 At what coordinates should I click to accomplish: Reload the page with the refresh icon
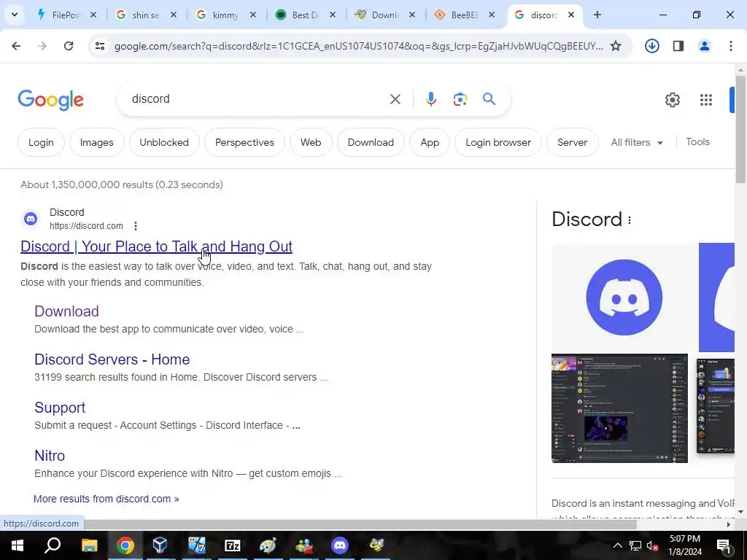69,46
